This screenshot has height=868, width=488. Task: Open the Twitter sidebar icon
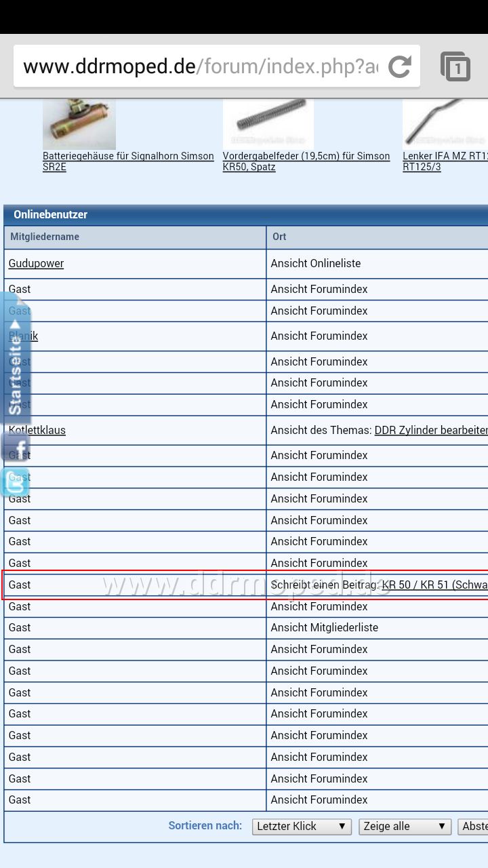coord(16,482)
